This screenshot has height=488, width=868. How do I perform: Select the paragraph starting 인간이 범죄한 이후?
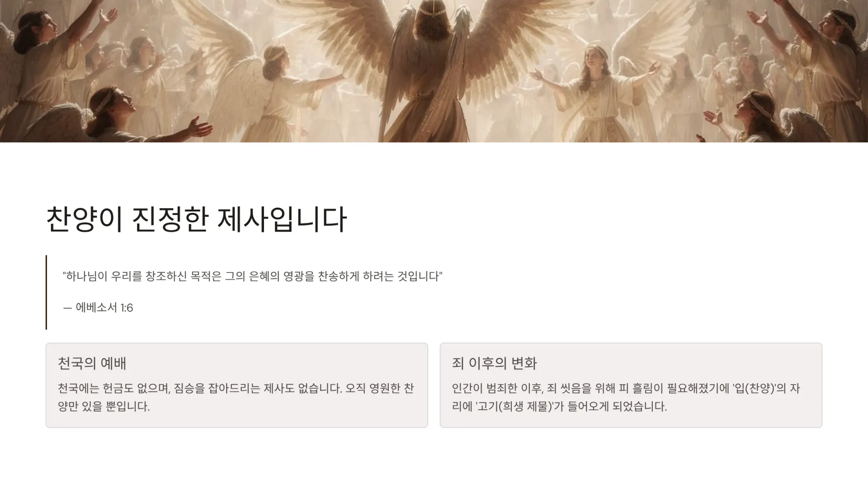click(626, 397)
